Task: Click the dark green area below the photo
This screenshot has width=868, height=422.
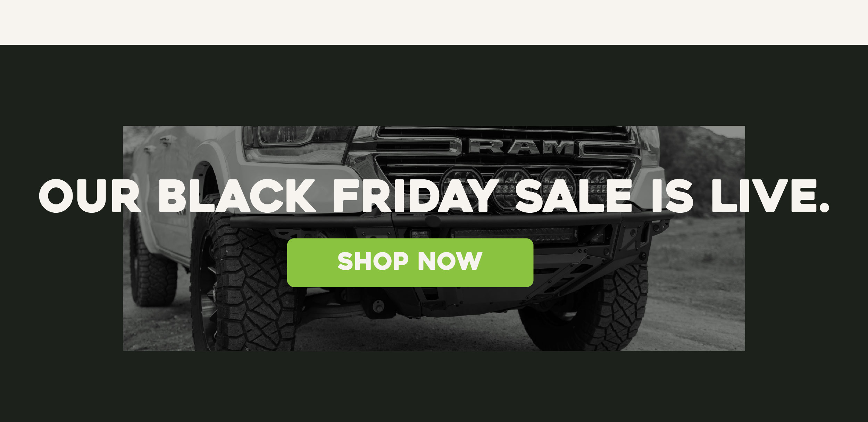Action: 434,386
